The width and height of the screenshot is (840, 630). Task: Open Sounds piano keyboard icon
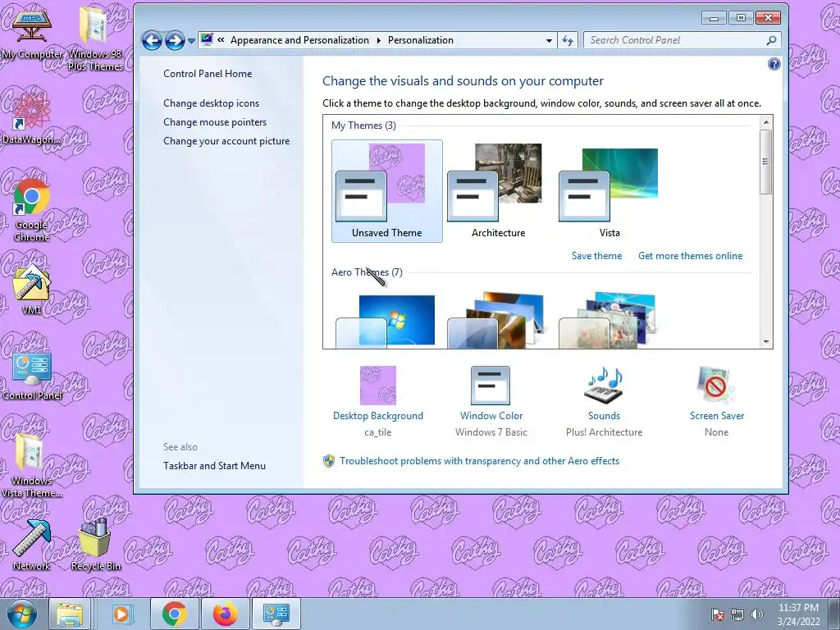pyautogui.click(x=604, y=386)
